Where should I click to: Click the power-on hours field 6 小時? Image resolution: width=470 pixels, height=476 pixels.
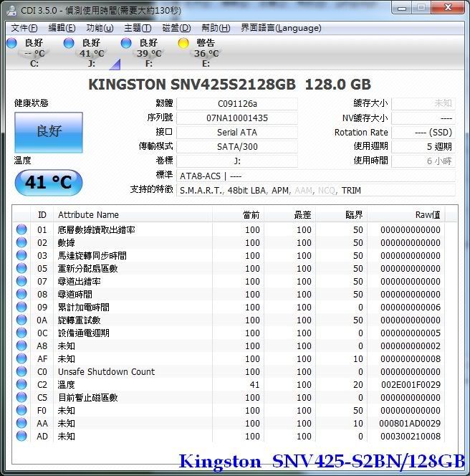pos(423,161)
